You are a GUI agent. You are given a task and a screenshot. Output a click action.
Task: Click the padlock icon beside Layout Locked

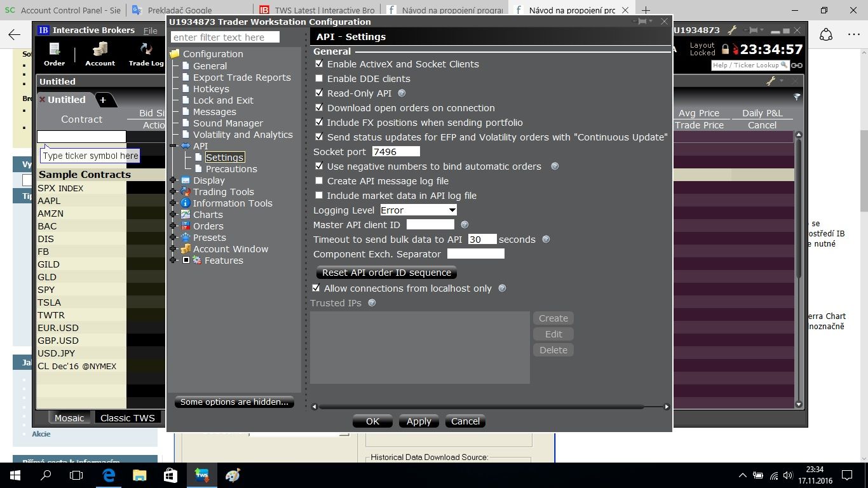pyautogui.click(x=725, y=50)
